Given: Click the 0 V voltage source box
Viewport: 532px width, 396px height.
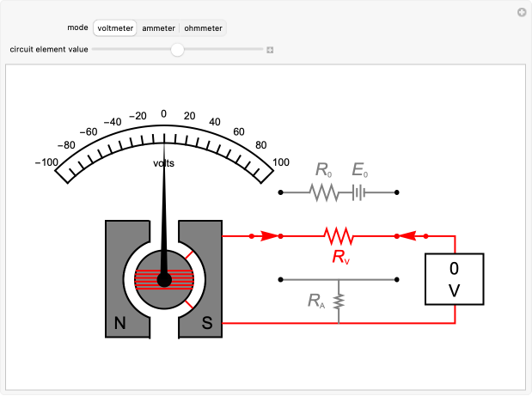Looking at the screenshot, I should (454, 280).
